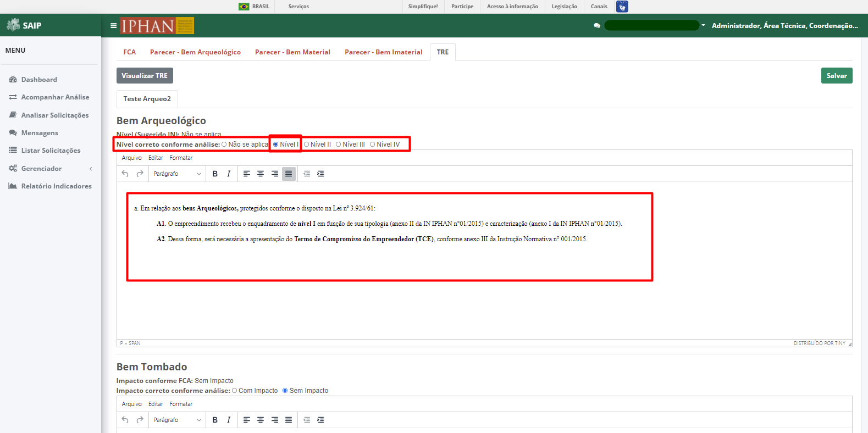Open the Formatar menu in first editor

181,158
